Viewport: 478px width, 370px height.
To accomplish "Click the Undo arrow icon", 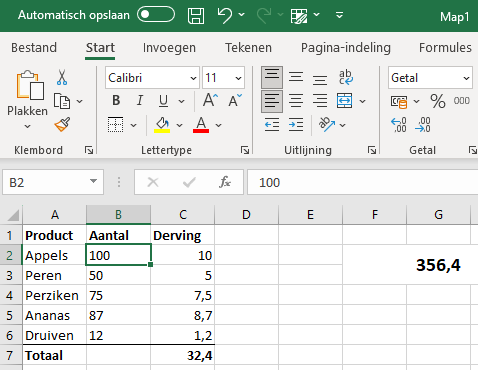I will click(225, 15).
